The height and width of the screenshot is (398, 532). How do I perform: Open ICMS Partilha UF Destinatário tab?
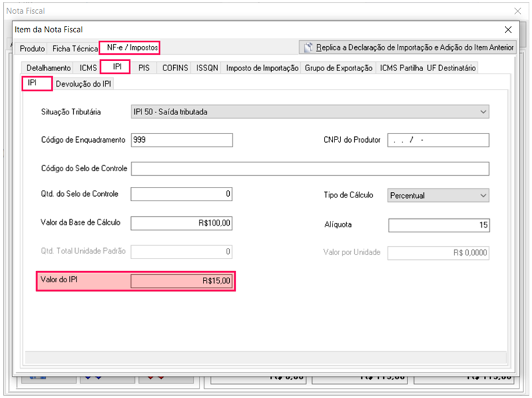(427, 68)
